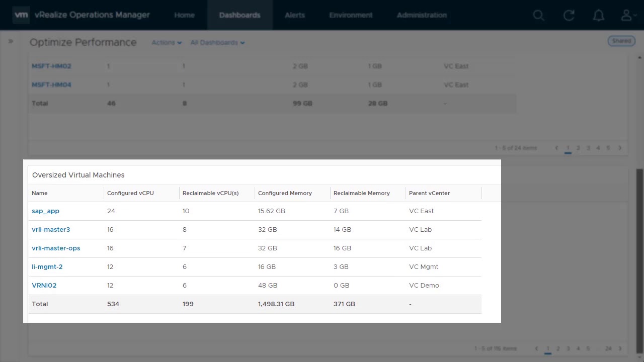Image resolution: width=644 pixels, height=362 pixels.
Task: Click the refresh icon in header
Action: click(569, 16)
